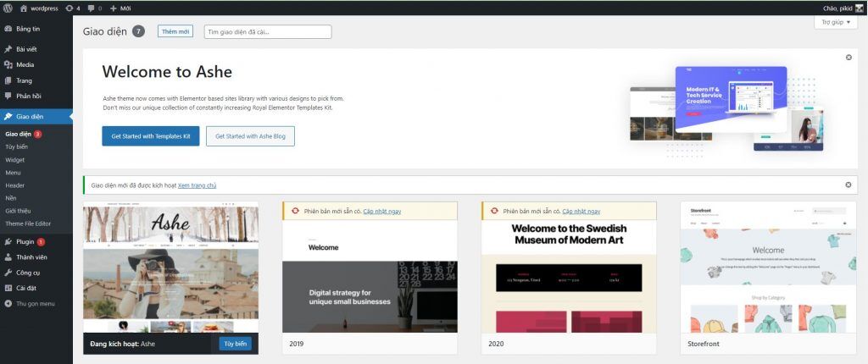Open Nền background submenu item
The image size is (868, 364).
point(11,198)
